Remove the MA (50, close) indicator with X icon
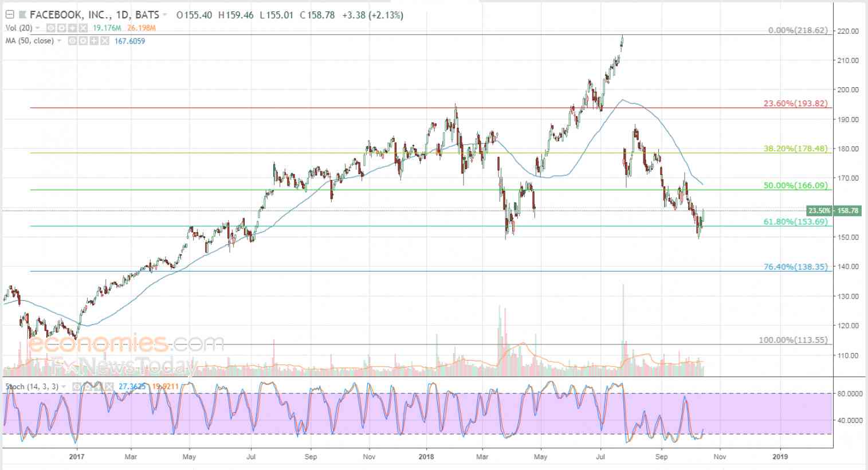Screen dimensions: 868x470 [x=105, y=41]
